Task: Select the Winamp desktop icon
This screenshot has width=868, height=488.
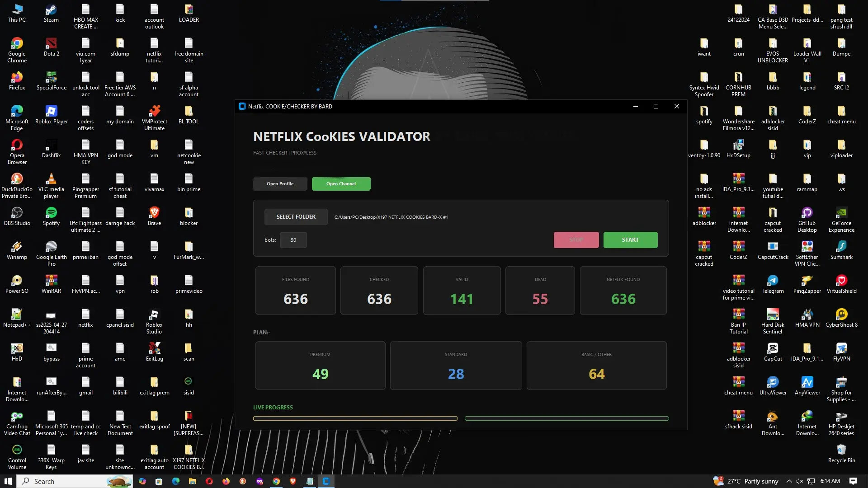Action: pyautogui.click(x=17, y=251)
